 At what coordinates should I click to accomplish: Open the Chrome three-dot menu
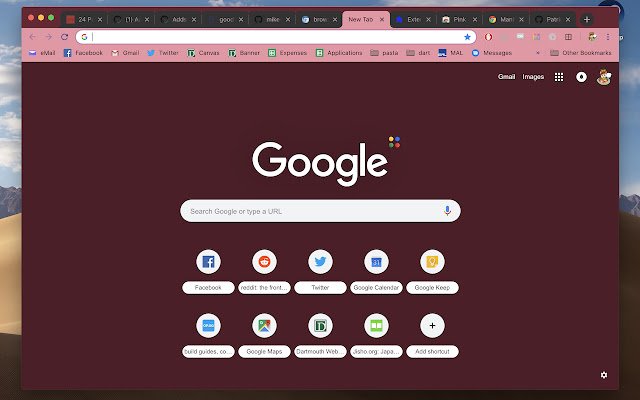(x=608, y=37)
